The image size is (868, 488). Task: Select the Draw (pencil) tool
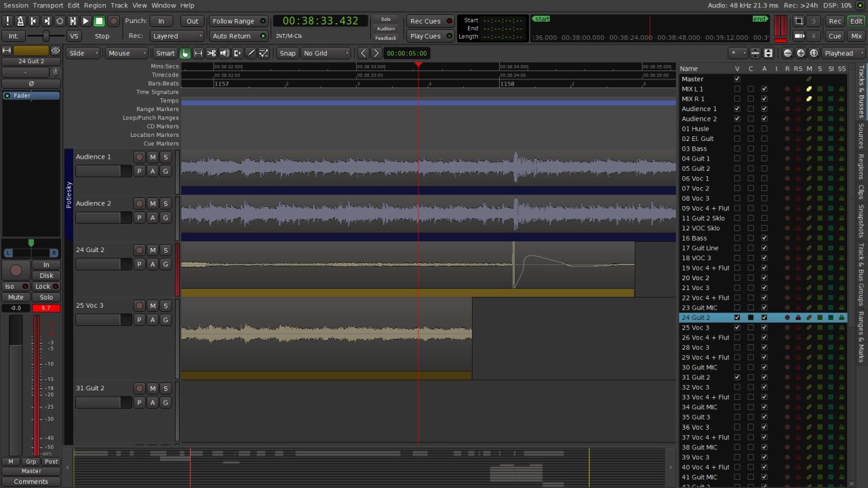(x=251, y=53)
